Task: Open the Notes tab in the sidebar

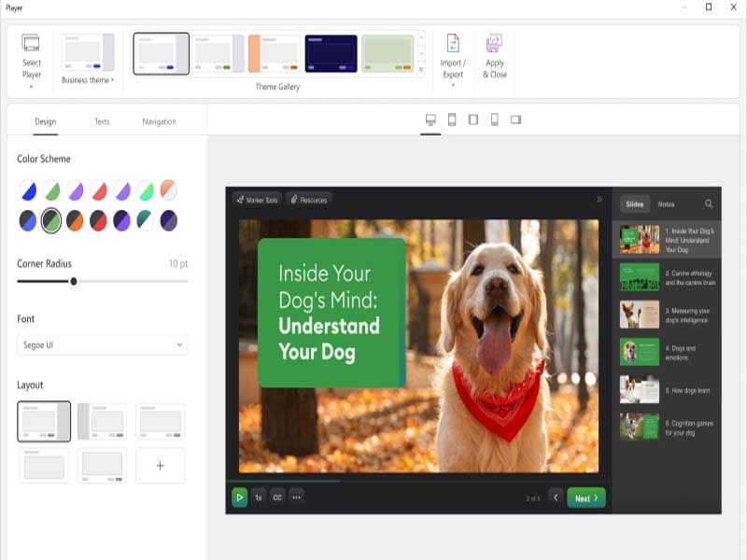Action: tap(669, 203)
